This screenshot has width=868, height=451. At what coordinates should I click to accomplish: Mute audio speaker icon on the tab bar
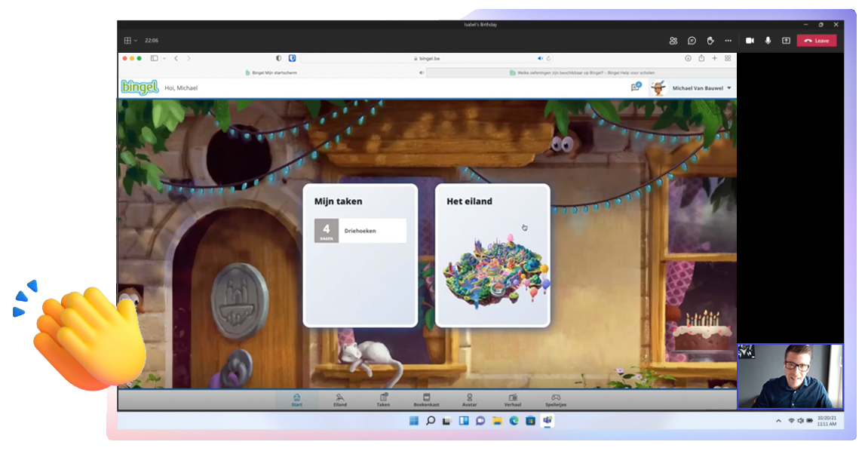422,72
